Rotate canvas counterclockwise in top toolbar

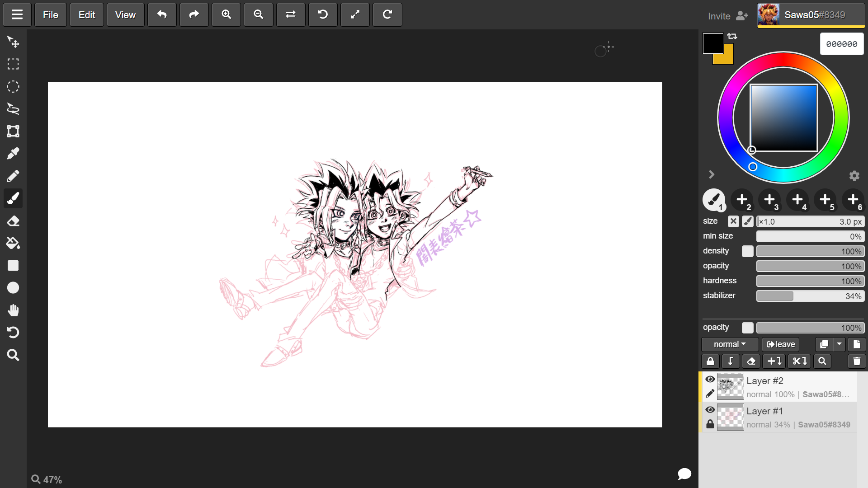323,14
